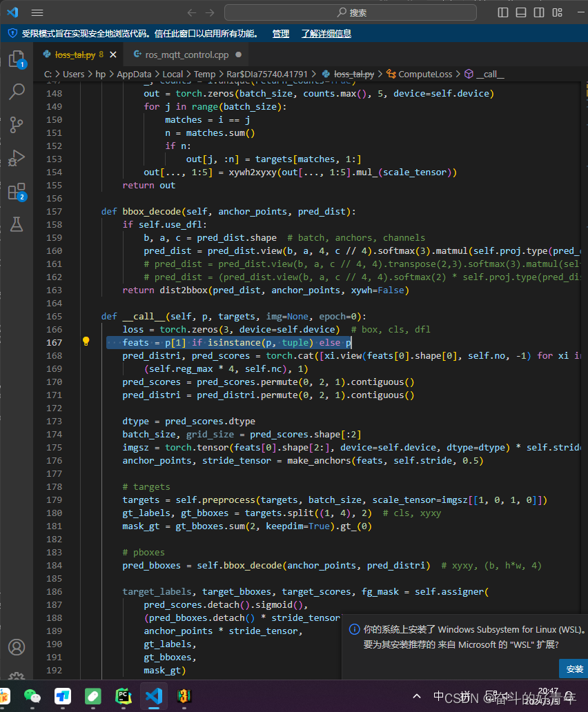588x712 pixels.
Task: Open the Customize Layout icon
Action: pyautogui.click(x=557, y=12)
